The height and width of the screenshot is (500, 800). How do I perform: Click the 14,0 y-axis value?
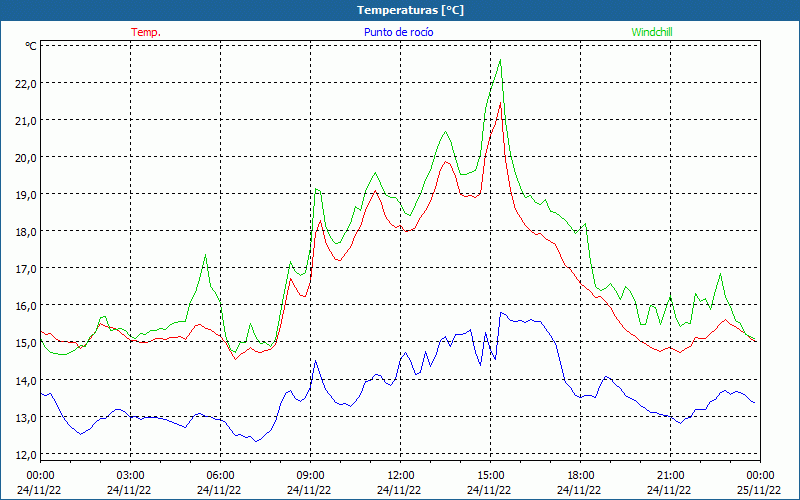click(x=27, y=380)
